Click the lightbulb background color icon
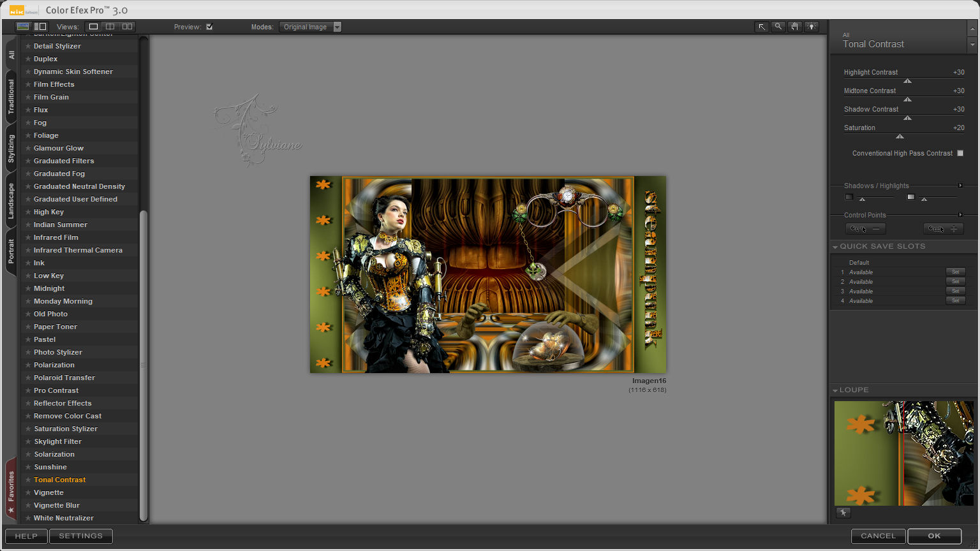This screenshot has width=980, height=551. (811, 27)
